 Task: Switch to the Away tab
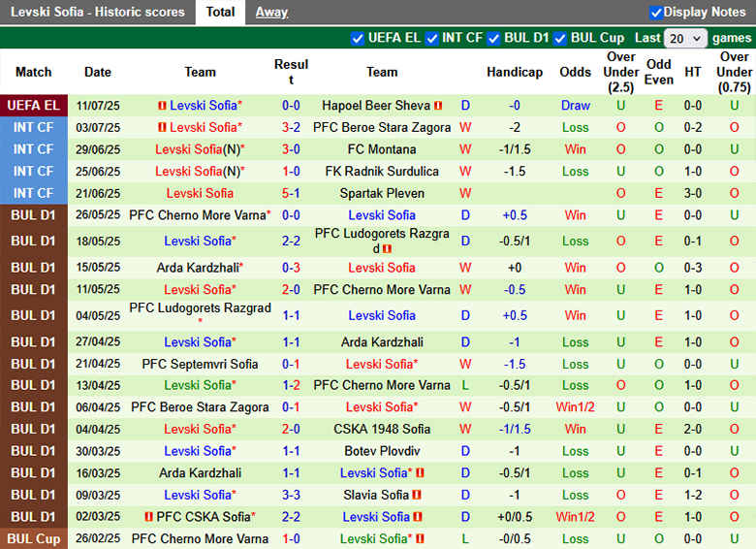pyautogui.click(x=271, y=12)
